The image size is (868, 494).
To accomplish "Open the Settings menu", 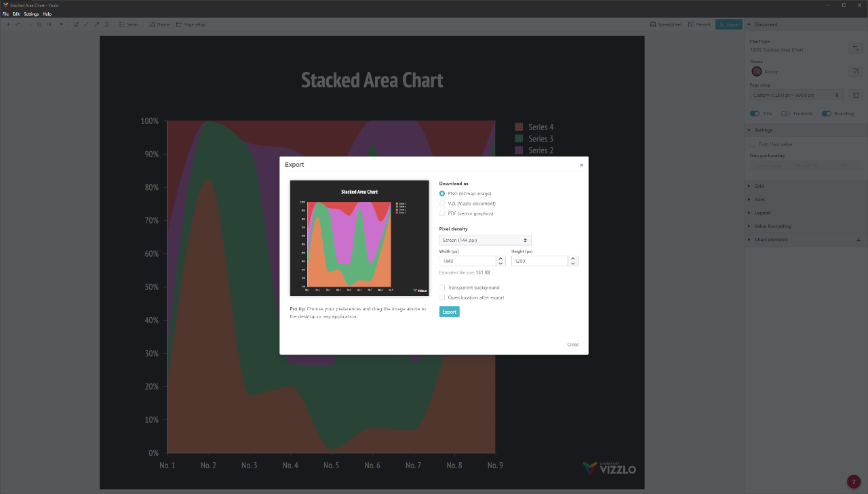I will click(31, 14).
